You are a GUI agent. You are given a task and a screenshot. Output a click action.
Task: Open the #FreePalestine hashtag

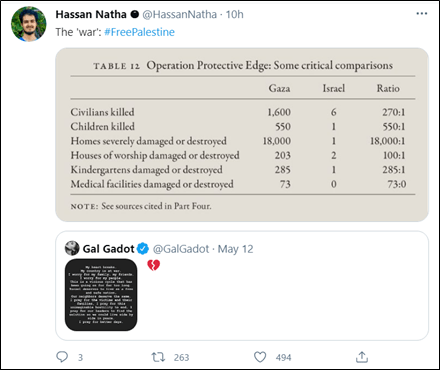pyautogui.click(x=139, y=32)
